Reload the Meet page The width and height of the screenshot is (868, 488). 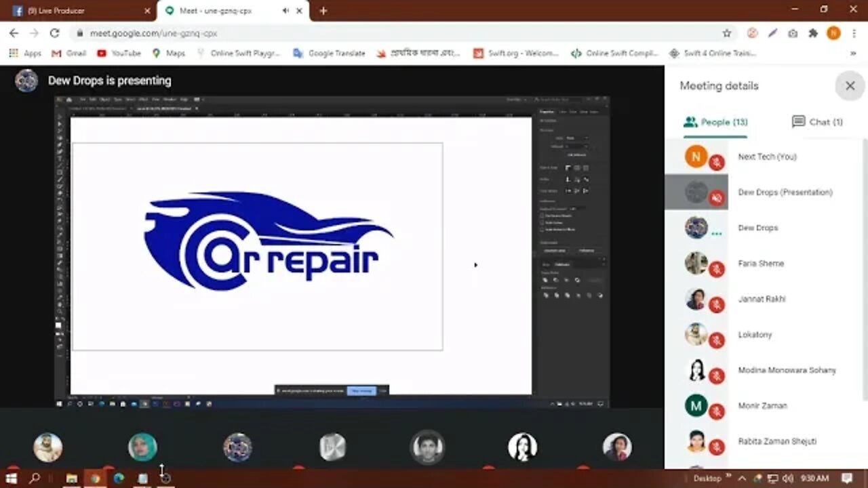point(54,33)
